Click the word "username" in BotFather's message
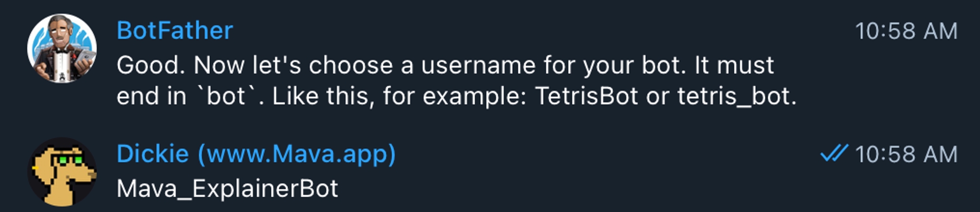The image size is (980, 212). tap(478, 66)
